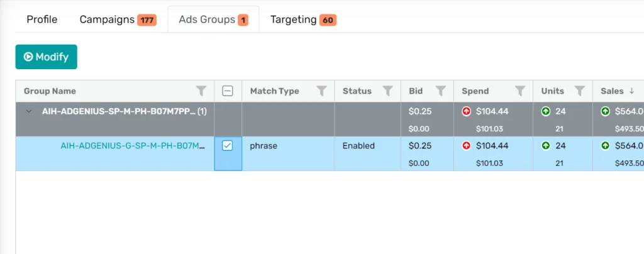
Task: Uncheck the phrase ad group checkbox
Action: click(x=228, y=146)
